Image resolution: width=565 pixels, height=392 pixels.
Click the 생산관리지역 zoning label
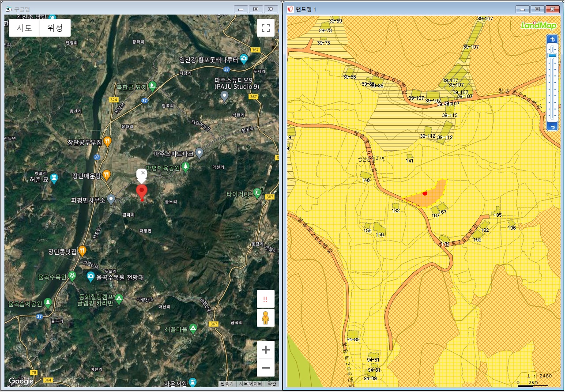click(x=371, y=158)
